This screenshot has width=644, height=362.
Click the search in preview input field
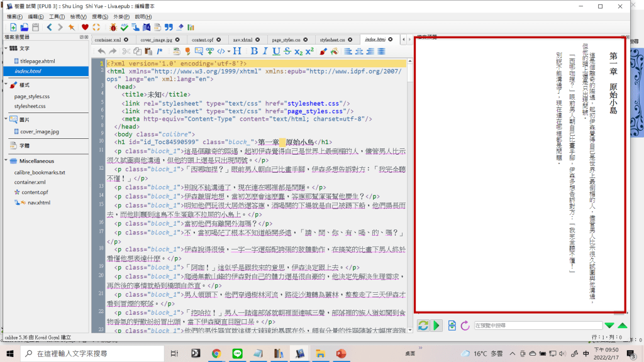click(537, 325)
